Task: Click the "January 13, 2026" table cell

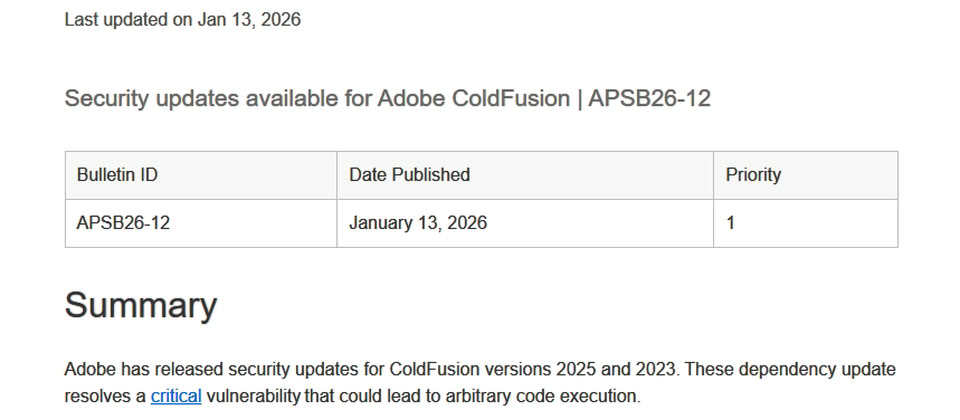Action: point(418,223)
